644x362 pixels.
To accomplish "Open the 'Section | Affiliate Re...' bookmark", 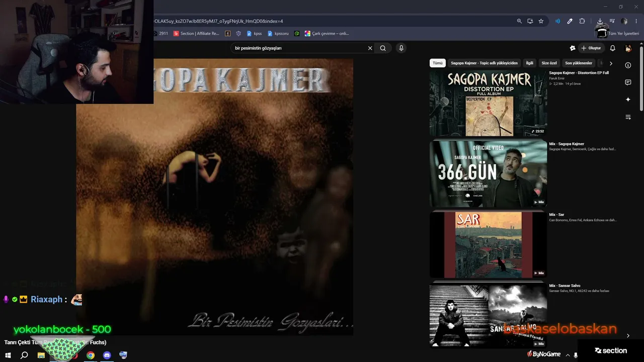I will (x=197, y=34).
